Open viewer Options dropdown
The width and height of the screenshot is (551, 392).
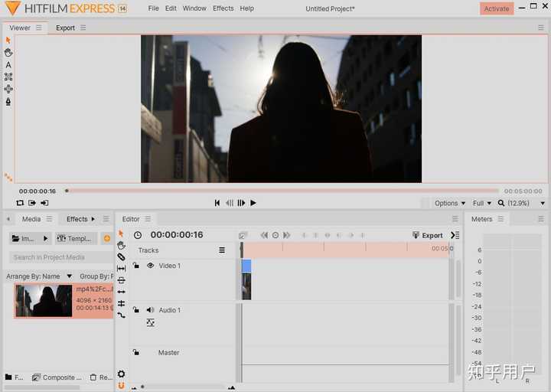pos(450,204)
